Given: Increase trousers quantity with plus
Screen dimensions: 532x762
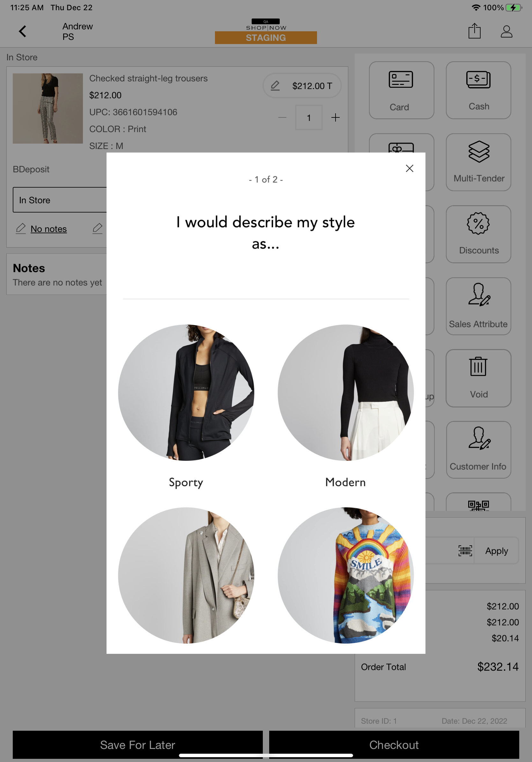Looking at the screenshot, I should tap(335, 117).
